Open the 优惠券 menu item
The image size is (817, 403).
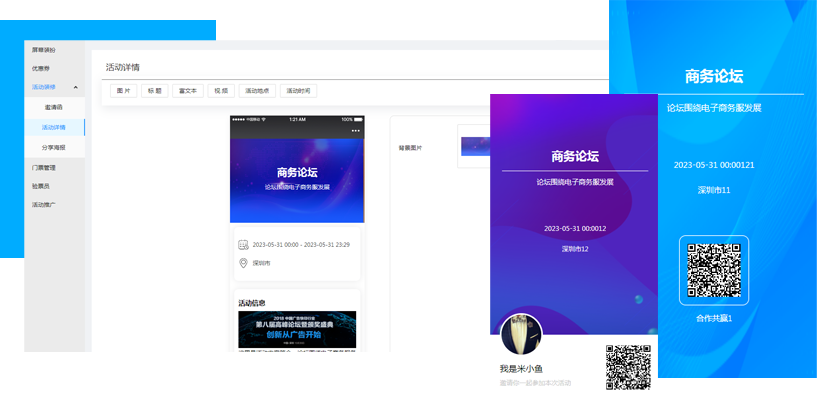click(x=41, y=69)
